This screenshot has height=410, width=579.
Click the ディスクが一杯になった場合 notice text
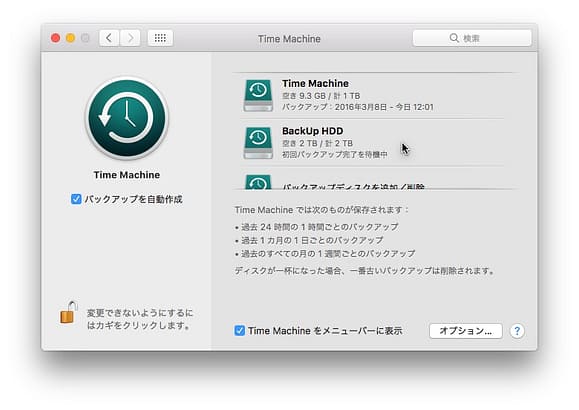tap(365, 271)
